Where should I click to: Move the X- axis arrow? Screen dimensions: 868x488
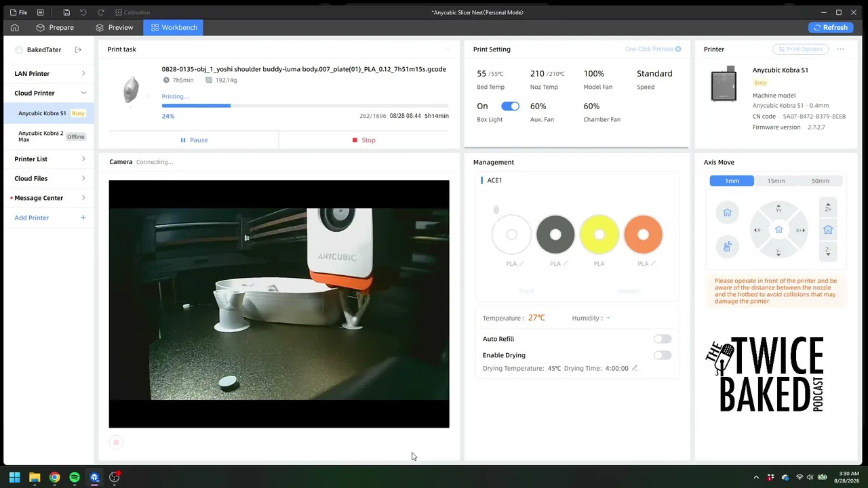click(x=757, y=230)
